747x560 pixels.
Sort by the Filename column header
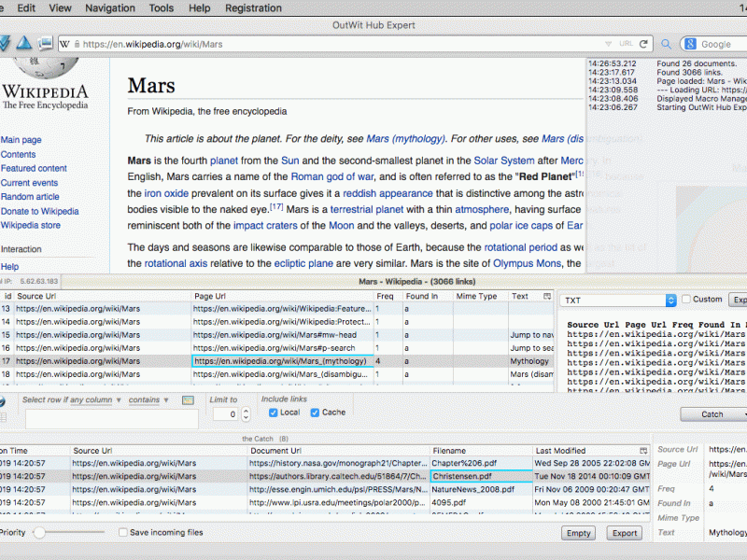[x=481, y=451]
